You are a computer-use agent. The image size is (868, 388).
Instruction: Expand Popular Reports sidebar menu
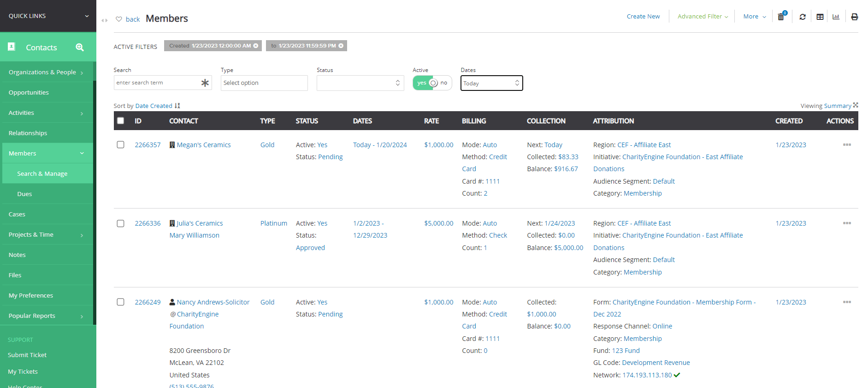[x=47, y=316]
